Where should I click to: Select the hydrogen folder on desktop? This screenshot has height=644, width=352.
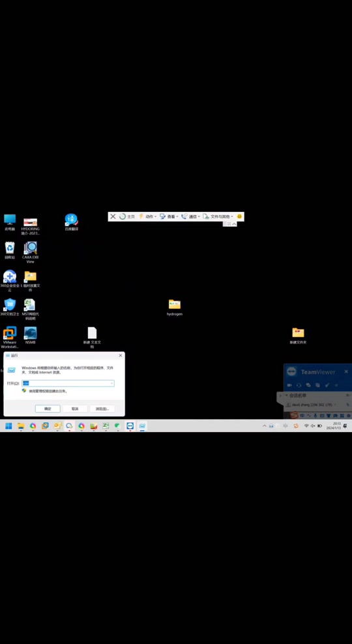(175, 307)
